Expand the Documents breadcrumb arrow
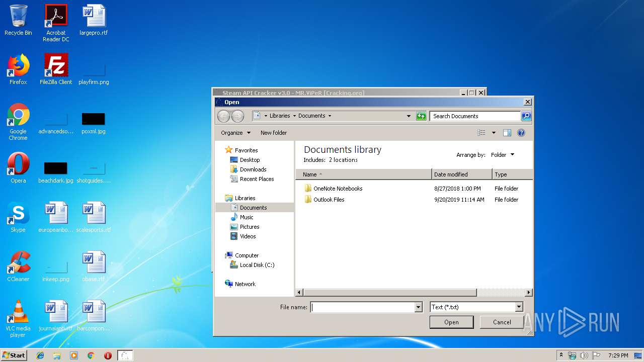This screenshot has height=362, width=644. click(330, 116)
